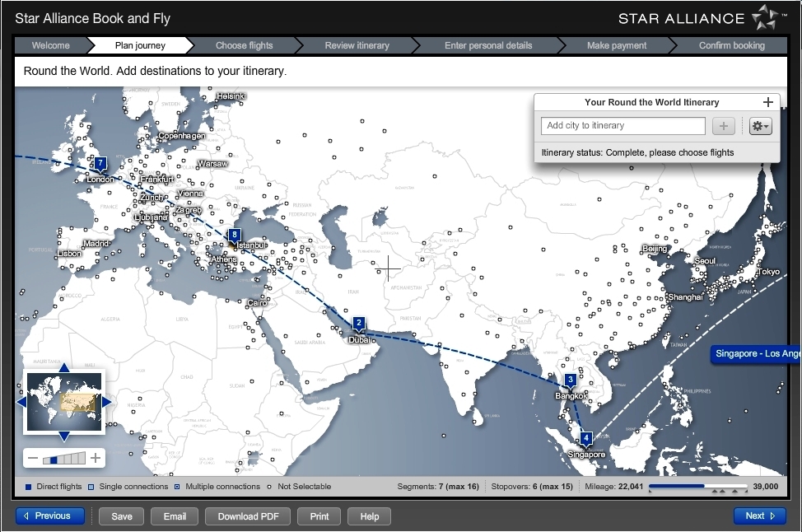Open the Confirm booking step

tap(732, 45)
